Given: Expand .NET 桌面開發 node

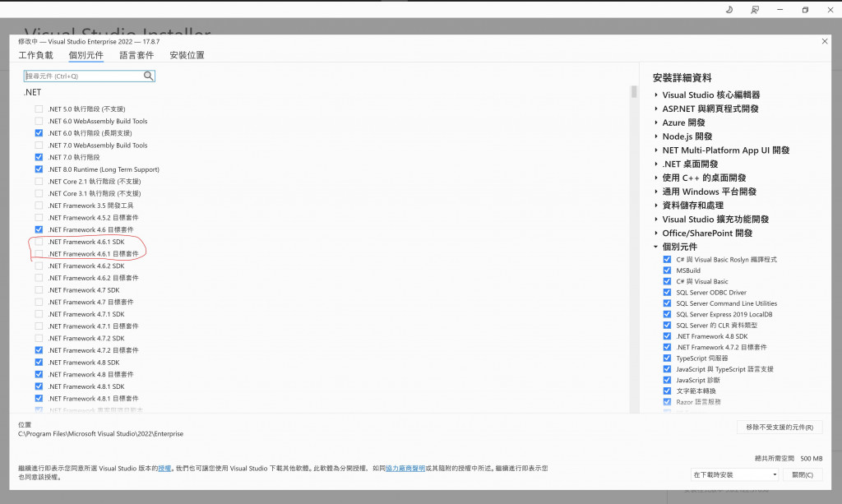Looking at the screenshot, I should pos(656,164).
